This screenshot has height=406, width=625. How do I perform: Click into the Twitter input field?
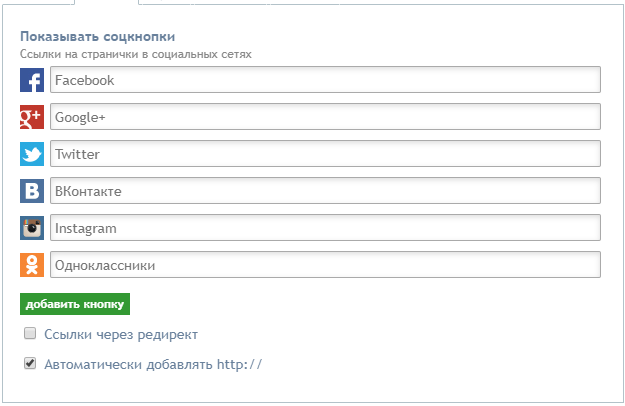coord(325,154)
